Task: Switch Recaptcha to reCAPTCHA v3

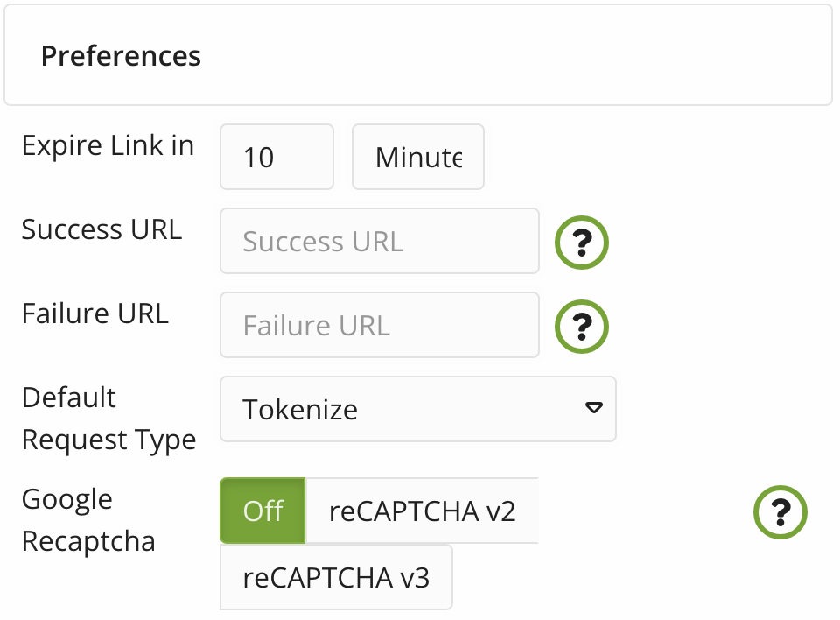Action: click(x=336, y=577)
